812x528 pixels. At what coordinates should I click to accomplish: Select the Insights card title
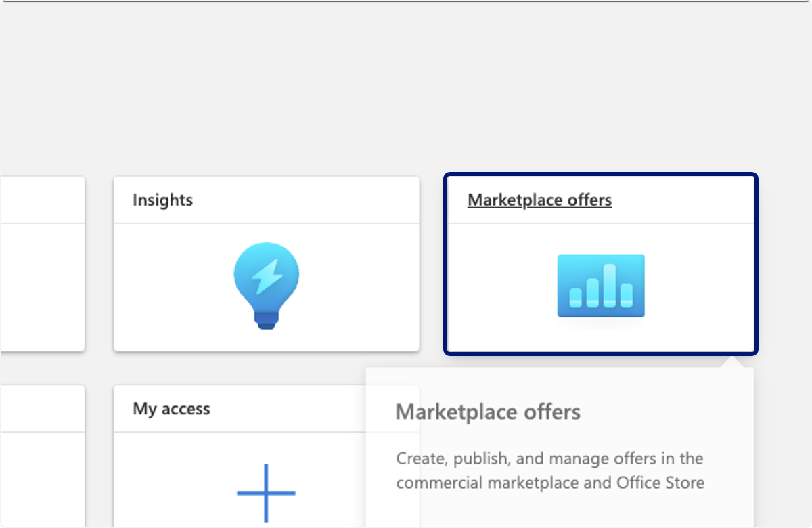click(163, 200)
